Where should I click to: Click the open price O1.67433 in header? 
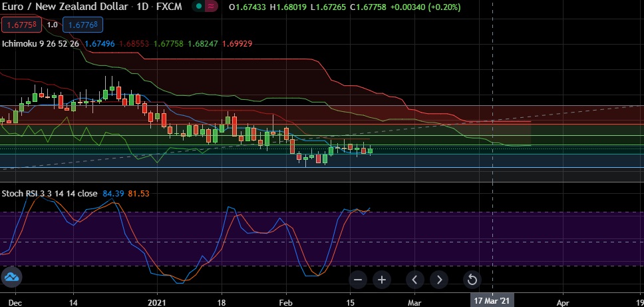click(x=248, y=7)
